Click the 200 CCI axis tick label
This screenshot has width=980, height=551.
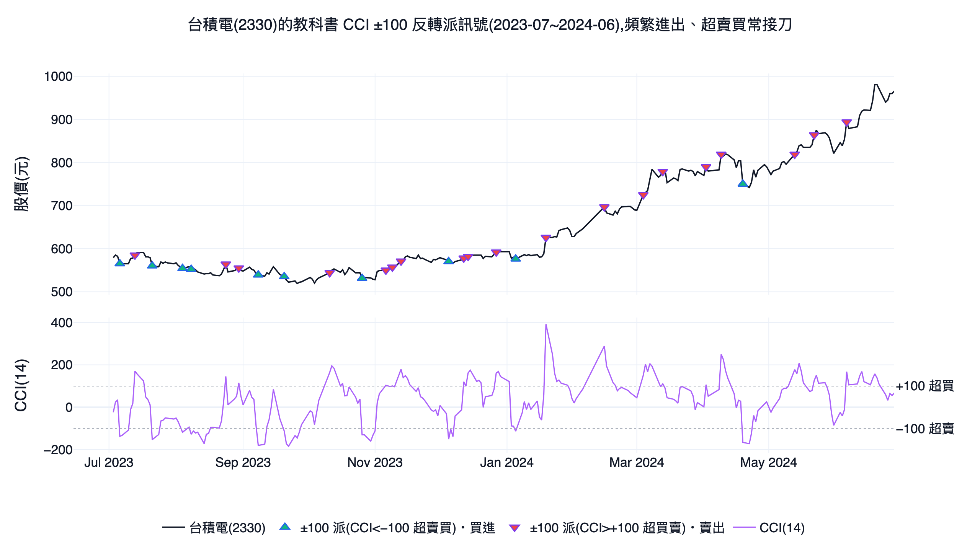[62, 365]
